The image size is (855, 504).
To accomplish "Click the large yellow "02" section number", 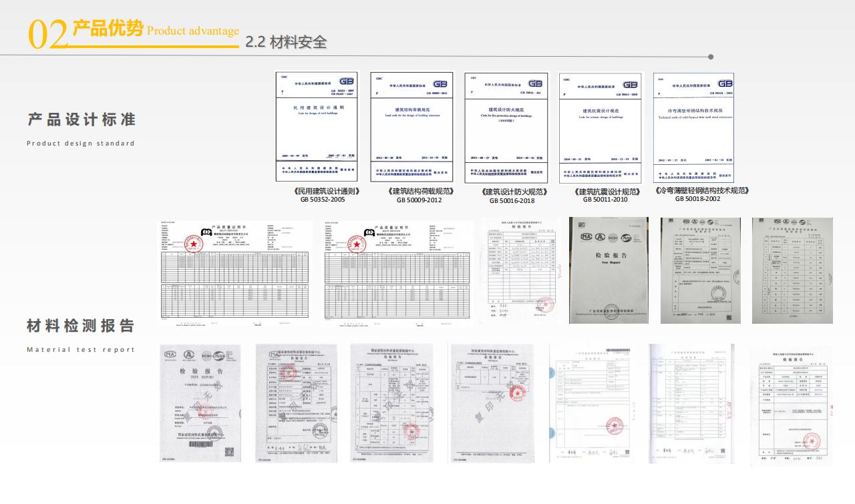I will (47, 35).
